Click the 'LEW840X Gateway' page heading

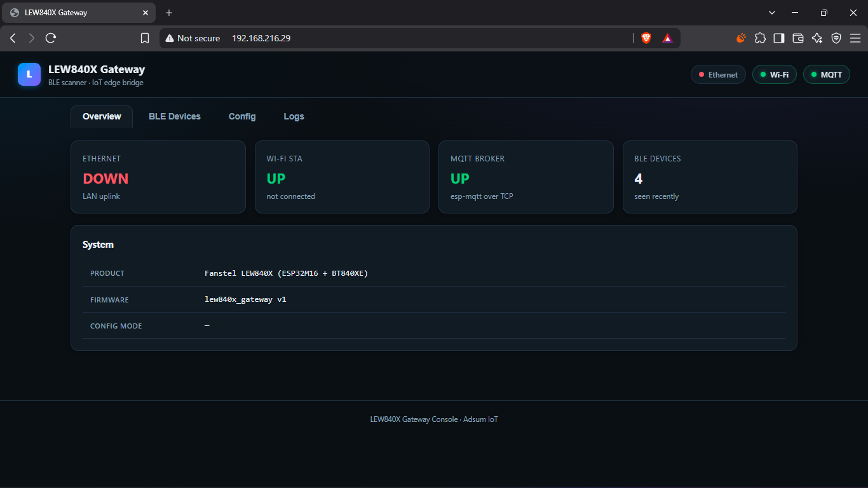[97, 69]
